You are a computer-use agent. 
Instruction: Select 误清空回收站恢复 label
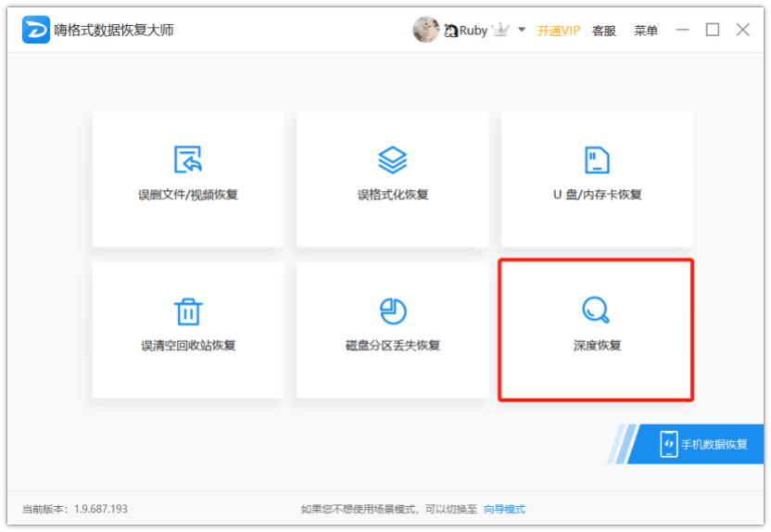pyautogui.click(x=188, y=346)
